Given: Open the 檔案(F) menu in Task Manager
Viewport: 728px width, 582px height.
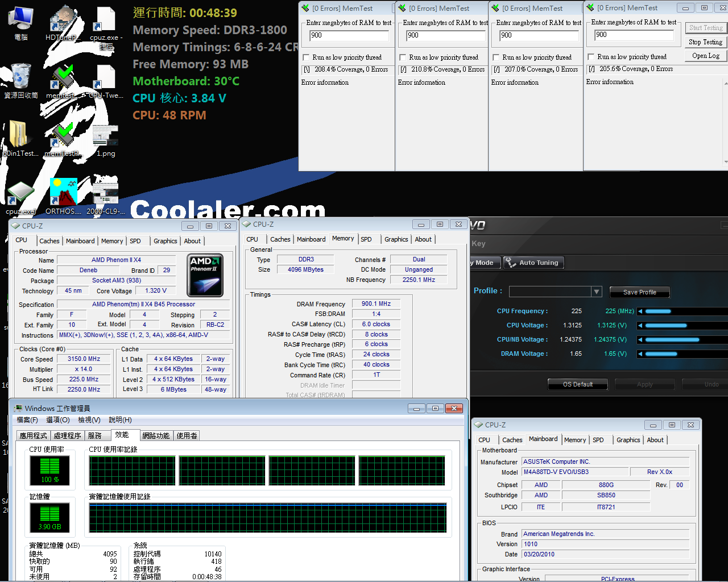Looking at the screenshot, I should point(27,420).
